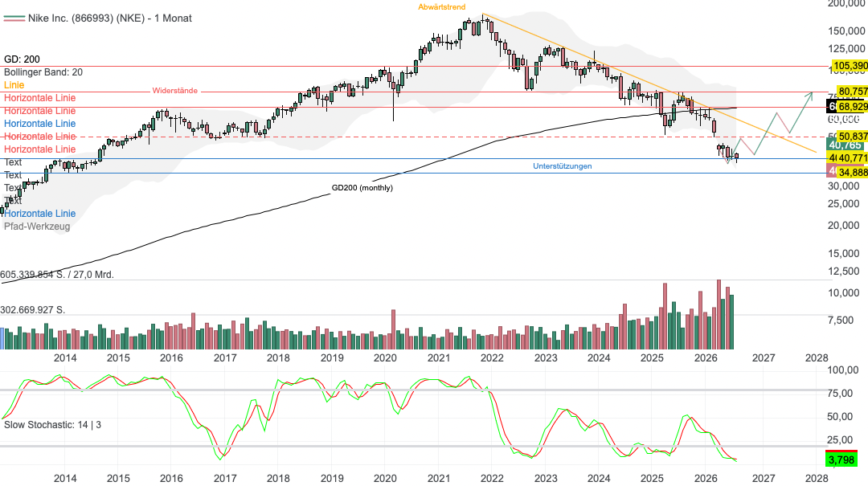Click 2027 on the stochastic time axis
868x486 pixels.
point(764,478)
